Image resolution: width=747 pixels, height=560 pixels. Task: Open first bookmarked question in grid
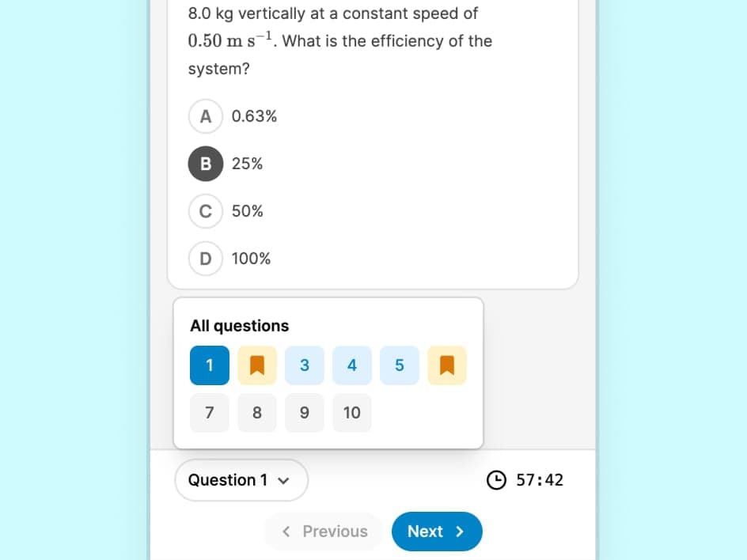point(257,365)
